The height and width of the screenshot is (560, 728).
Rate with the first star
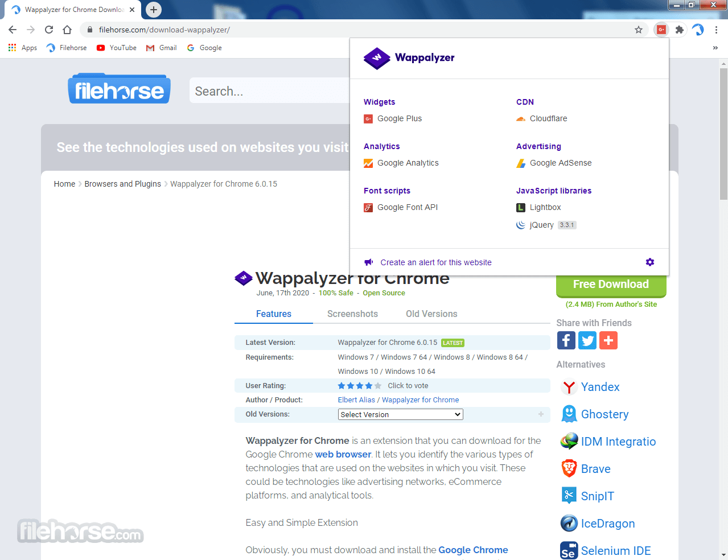(x=342, y=386)
